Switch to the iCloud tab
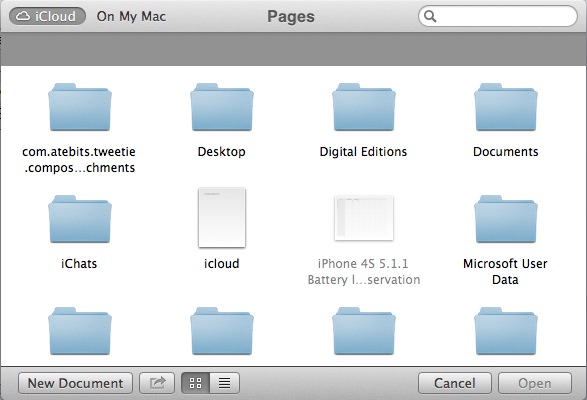This screenshot has width=587, height=400. click(x=47, y=16)
